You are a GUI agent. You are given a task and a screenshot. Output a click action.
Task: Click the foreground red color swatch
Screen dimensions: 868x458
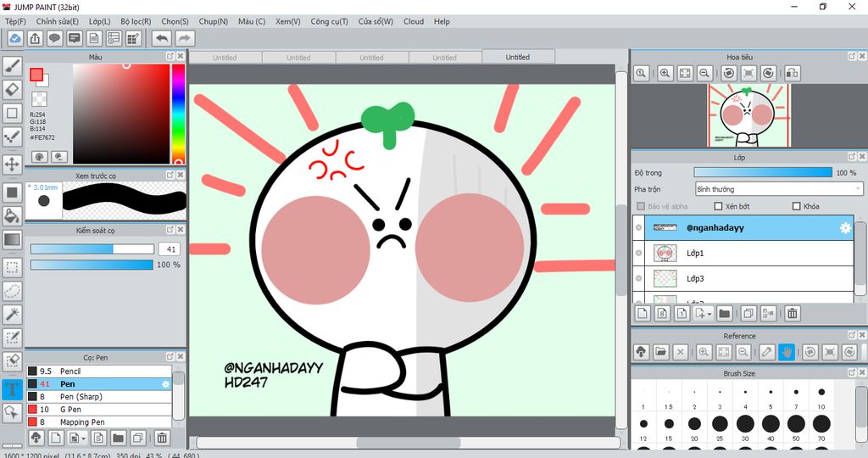pyautogui.click(x=36, y=75)
